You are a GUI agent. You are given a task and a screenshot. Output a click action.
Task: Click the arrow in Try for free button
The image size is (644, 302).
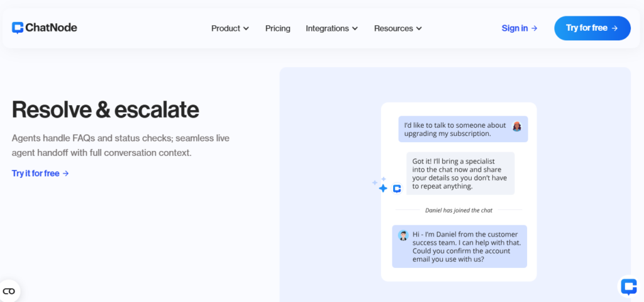(x=614, y=28)
